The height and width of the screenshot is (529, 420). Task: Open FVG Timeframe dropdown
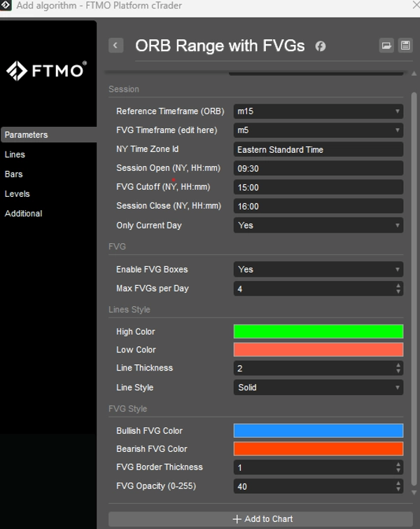[x=318, y=130]
